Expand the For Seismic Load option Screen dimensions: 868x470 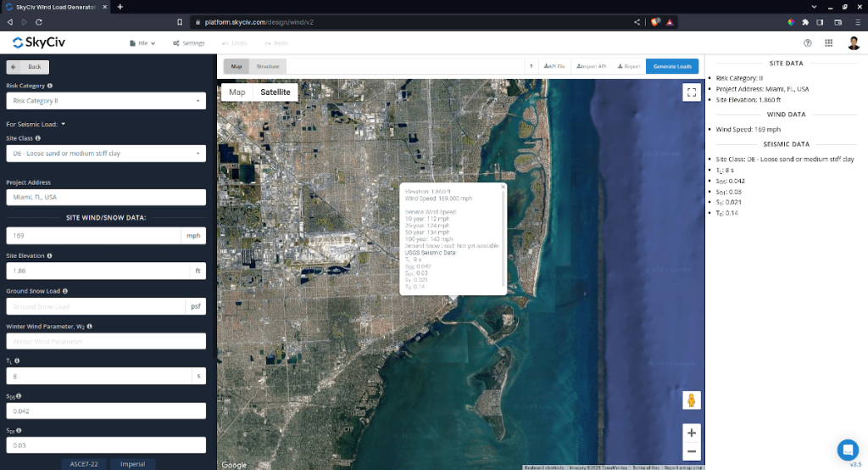[x=63, y=124]
